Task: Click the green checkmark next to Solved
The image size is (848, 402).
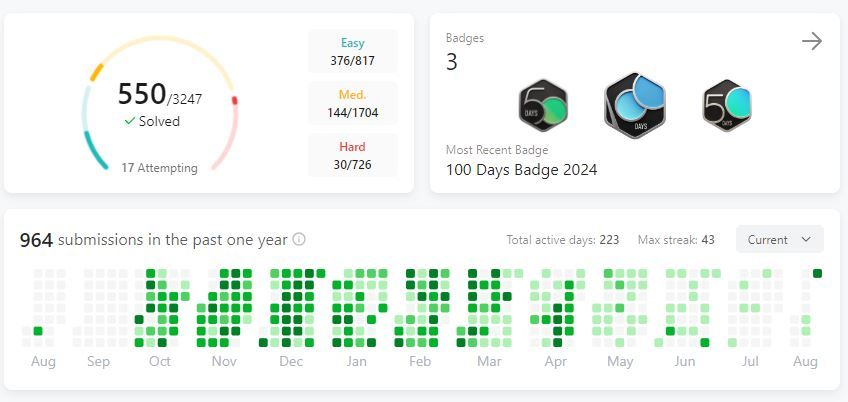Action: (129, 121)
